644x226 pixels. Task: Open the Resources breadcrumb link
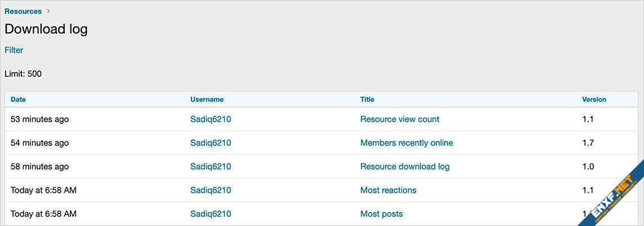click(23, 11)
